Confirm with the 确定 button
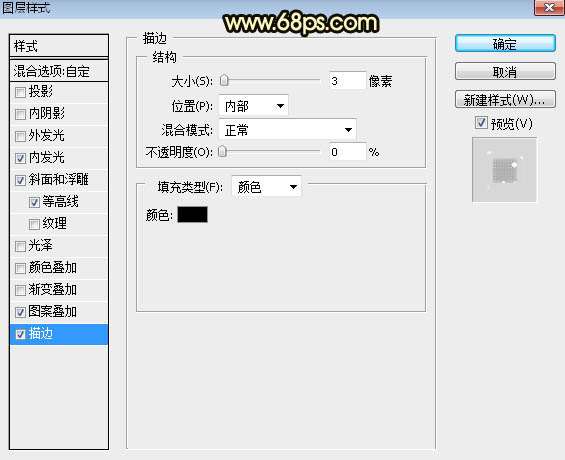565x460 pixels. click(x=505, y=44)
